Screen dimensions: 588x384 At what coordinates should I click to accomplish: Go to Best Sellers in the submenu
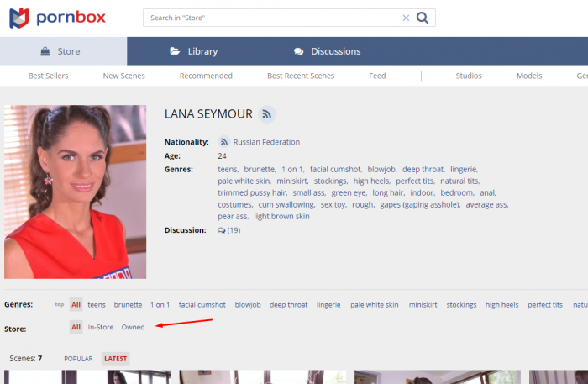(x=48, y=76)
